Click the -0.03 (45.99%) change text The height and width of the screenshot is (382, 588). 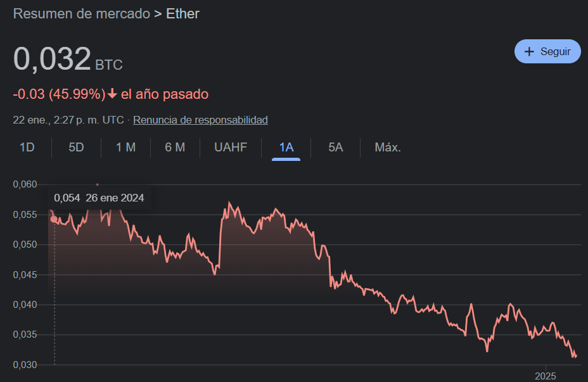[60, 94]
